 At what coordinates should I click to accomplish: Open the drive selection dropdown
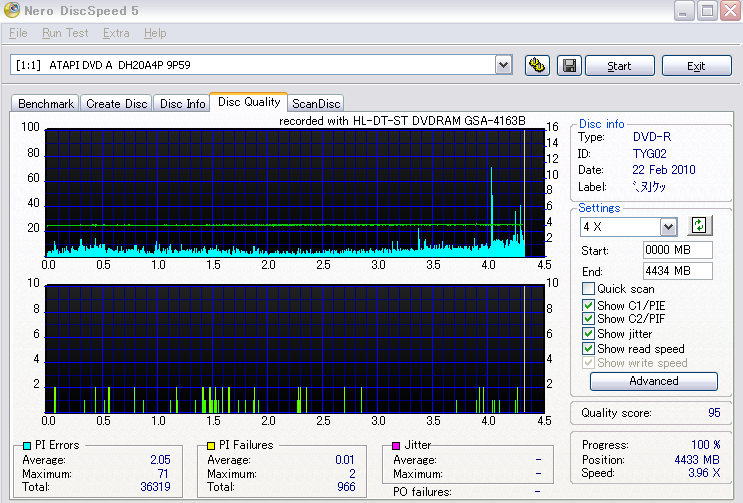[504, 65]
